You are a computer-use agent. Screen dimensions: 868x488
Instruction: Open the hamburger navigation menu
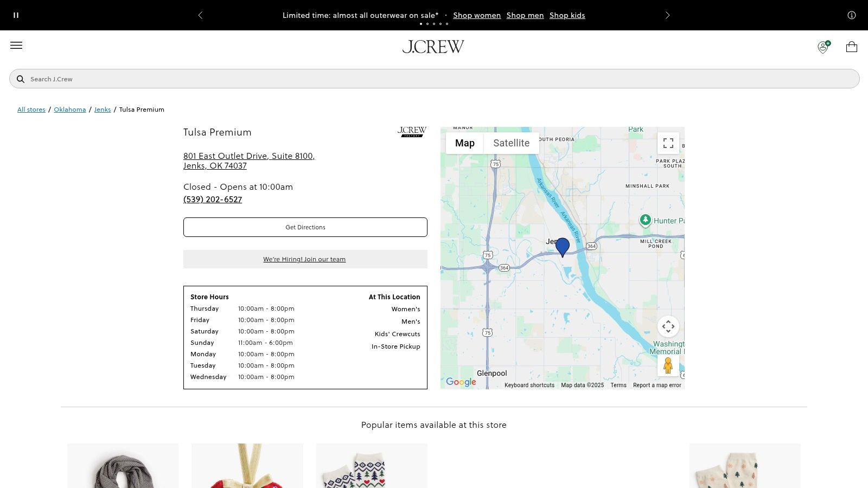[x=16, y=45]
